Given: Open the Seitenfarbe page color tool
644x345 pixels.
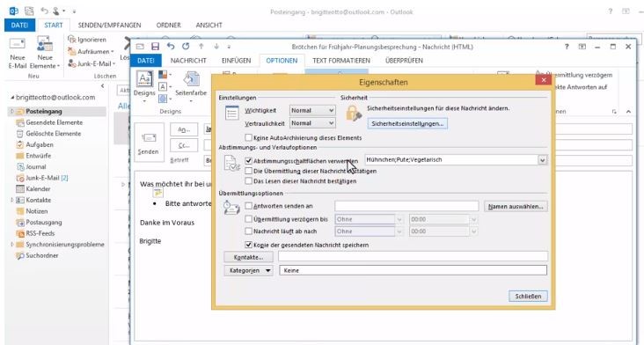Looking at the screenshot, I should 191,85.
